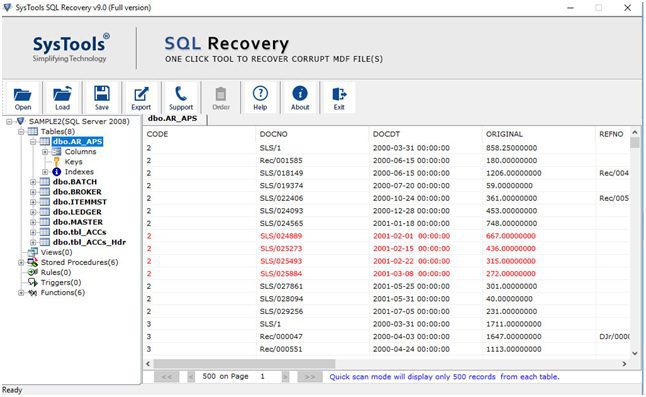
Task: Click the Rules(0) node icon
Action: point(33,272)
